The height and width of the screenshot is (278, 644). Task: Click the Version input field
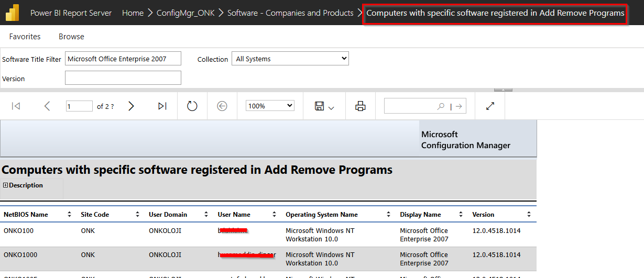coord(123,78)
